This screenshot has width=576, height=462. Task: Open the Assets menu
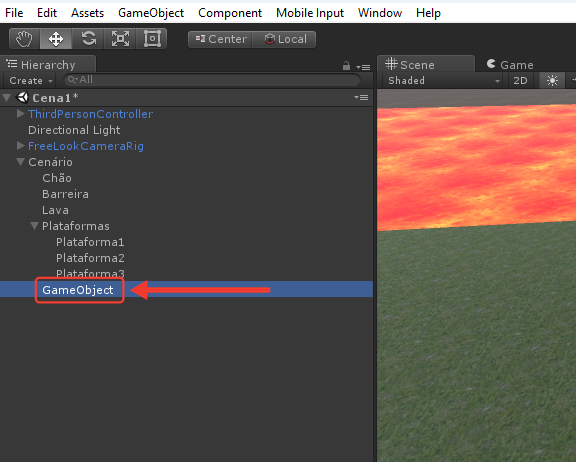point(87,13)
